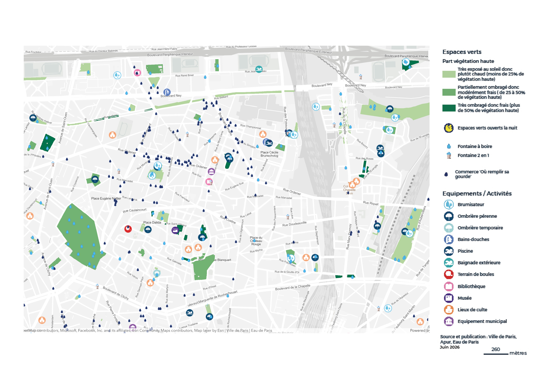Click the 'Rue Jean-Henri Fabre' label

pyautogui.click(x=164, y=49)
